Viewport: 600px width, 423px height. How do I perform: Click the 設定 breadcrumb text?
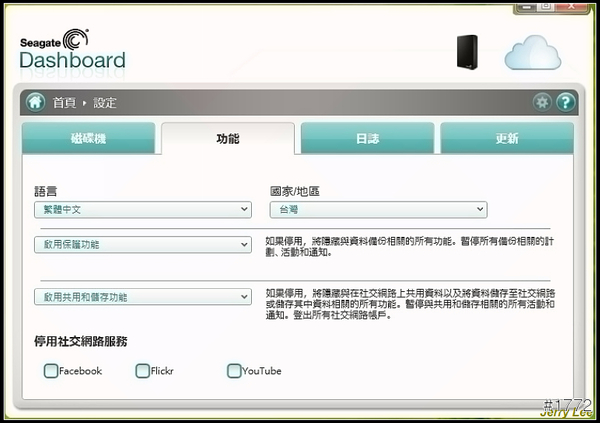105,103
